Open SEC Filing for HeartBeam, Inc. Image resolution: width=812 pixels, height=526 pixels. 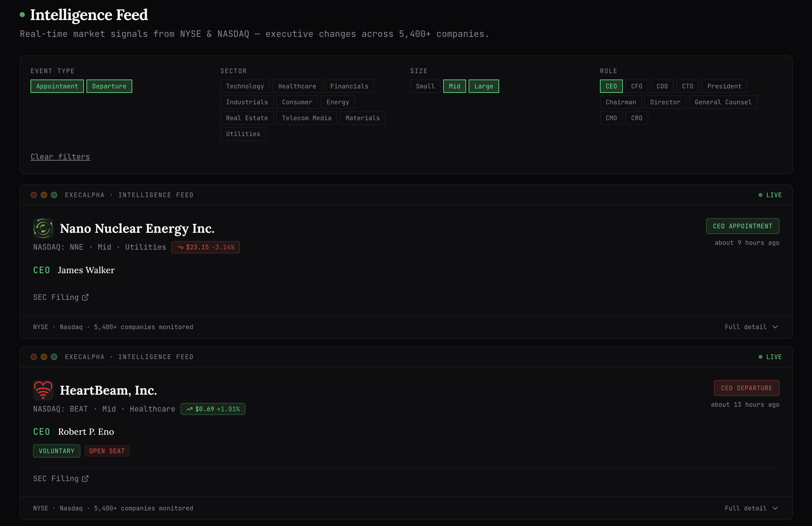(61, 479)
